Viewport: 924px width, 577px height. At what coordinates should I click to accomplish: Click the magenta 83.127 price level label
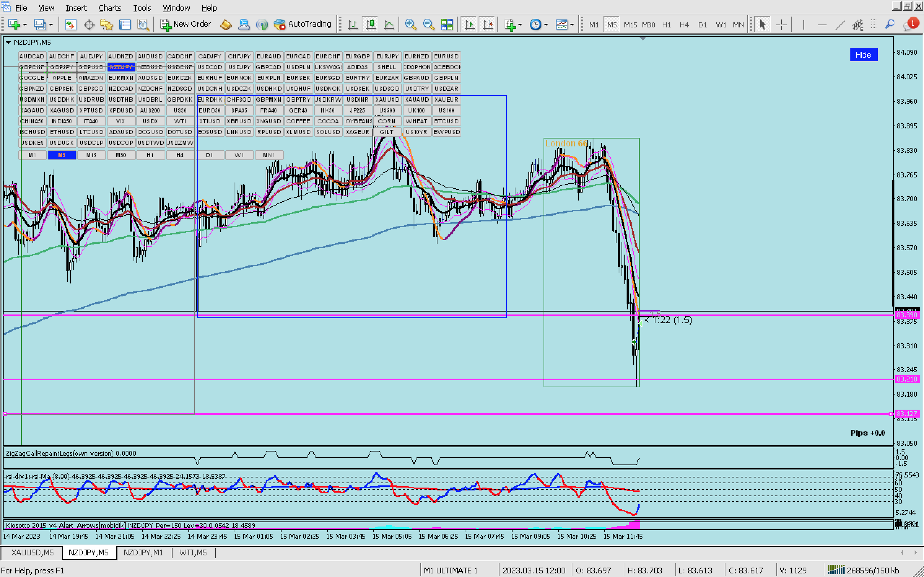tap(906, 414)
